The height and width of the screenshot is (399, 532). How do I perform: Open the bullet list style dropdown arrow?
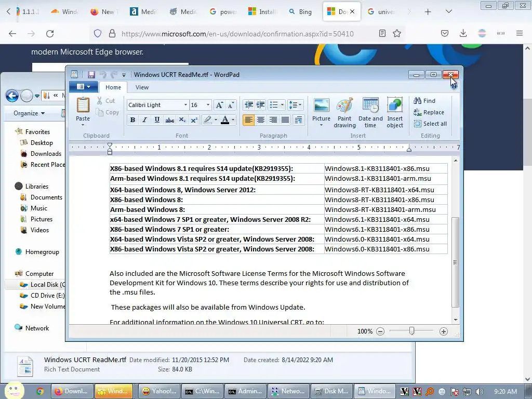pos(282,105)
